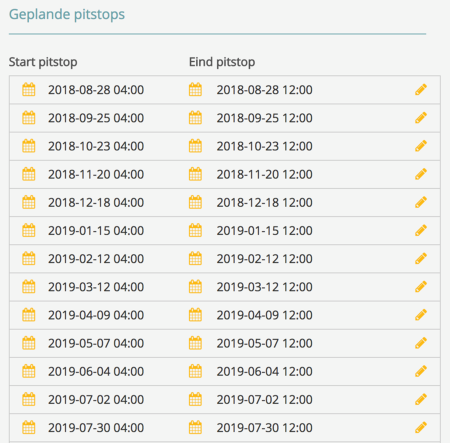Open end calendar icon for 2018-09-25 12:00

(x=195, y=117)
